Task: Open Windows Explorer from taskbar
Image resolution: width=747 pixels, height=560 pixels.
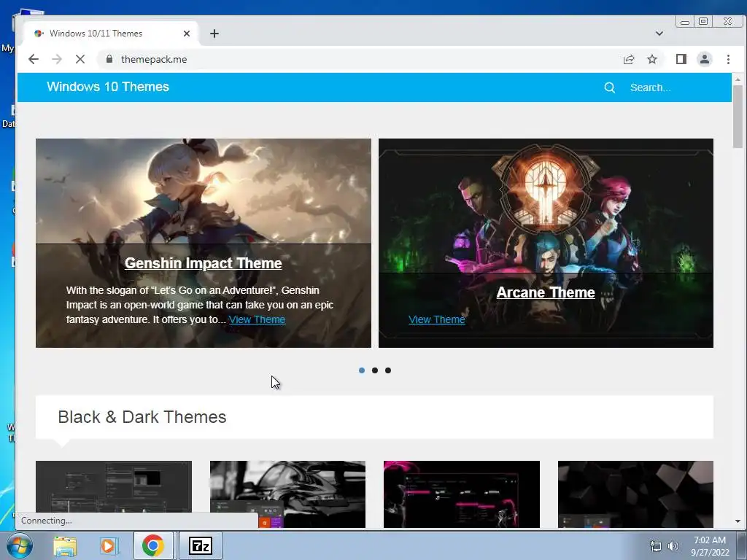Action: pyautogui.click(x=65, y=546)
